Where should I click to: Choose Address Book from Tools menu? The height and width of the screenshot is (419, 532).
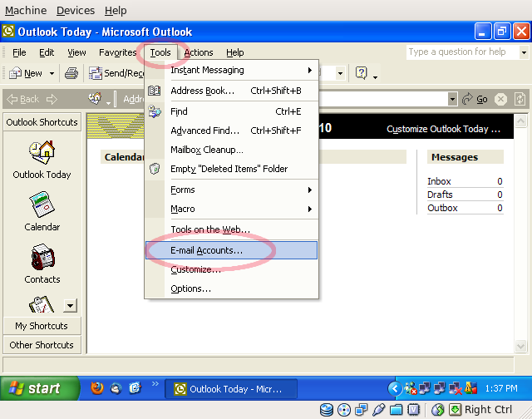point(232,91)
